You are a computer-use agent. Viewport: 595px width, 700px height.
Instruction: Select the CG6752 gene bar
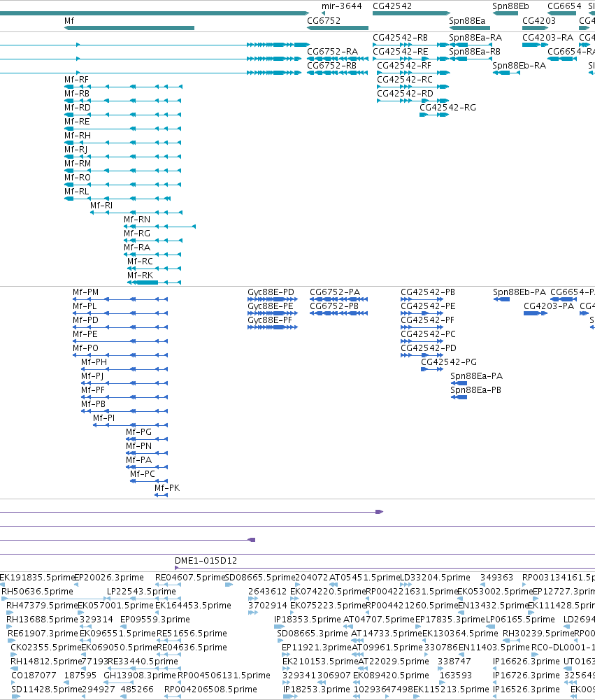tap(338, 28)
